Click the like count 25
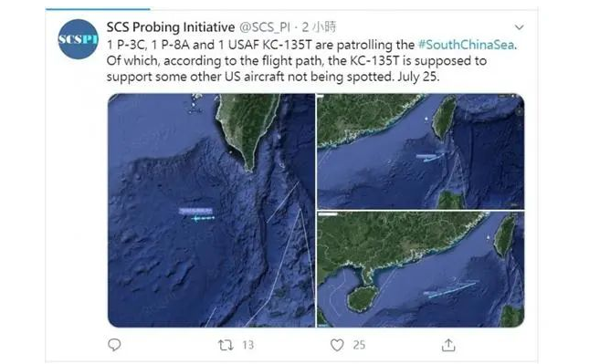Viewport: 589px width, 364px height. (x=359, y=345)
